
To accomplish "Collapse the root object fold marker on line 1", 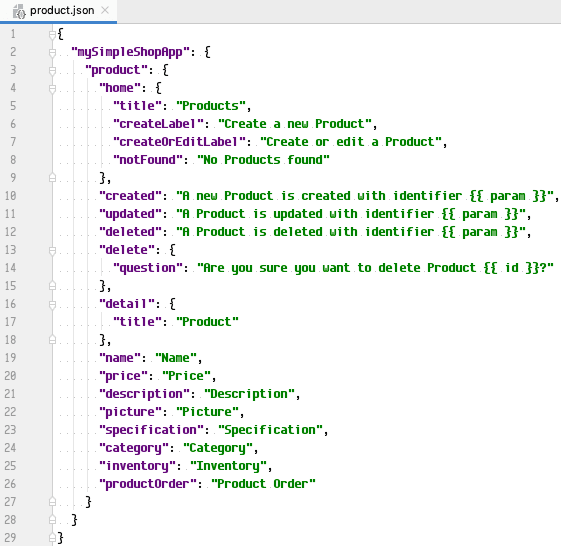I will 52,35.
